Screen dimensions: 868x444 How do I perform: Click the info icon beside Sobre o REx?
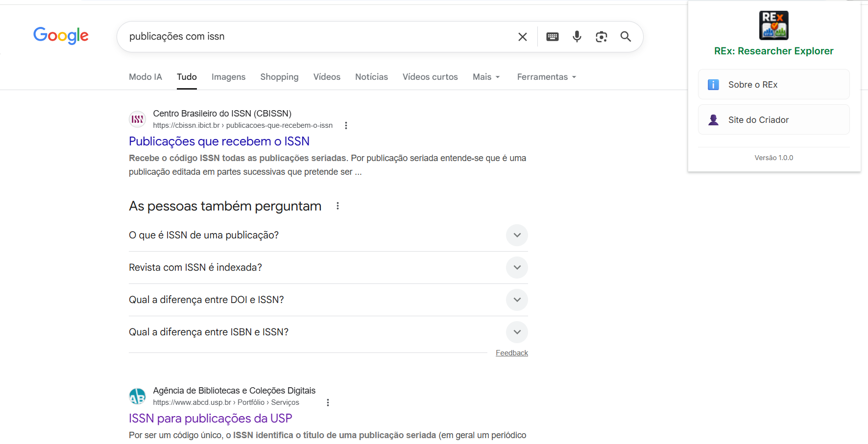coord(714,85)
